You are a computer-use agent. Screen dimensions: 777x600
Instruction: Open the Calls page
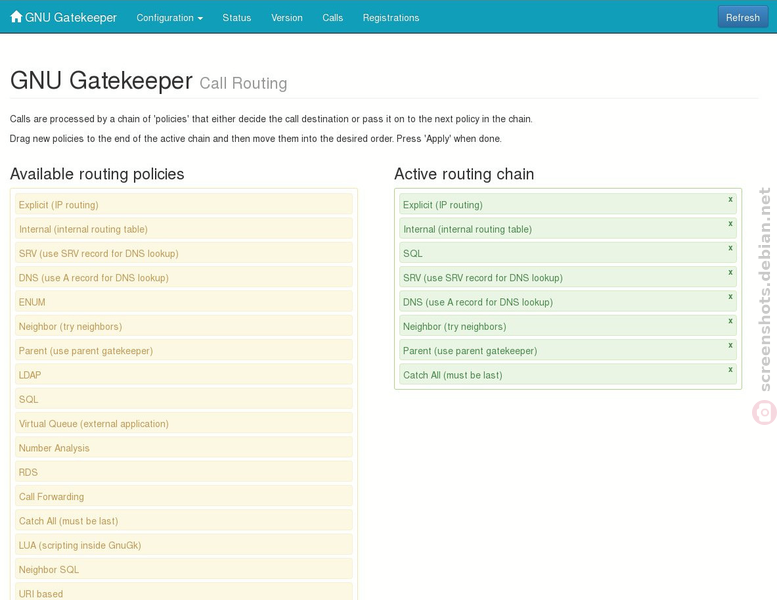coord(333,18)
